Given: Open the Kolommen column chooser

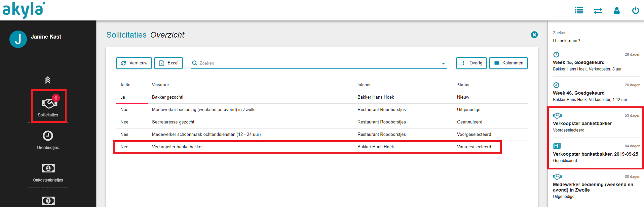Looking at the screenshot, I should [508, 63].
